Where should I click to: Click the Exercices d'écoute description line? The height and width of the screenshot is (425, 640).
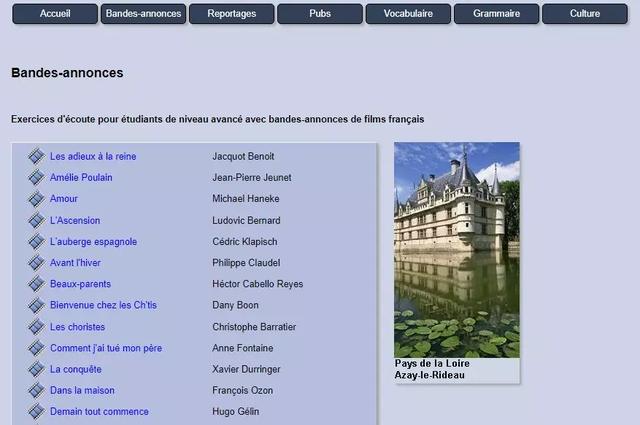pos(218,119)
